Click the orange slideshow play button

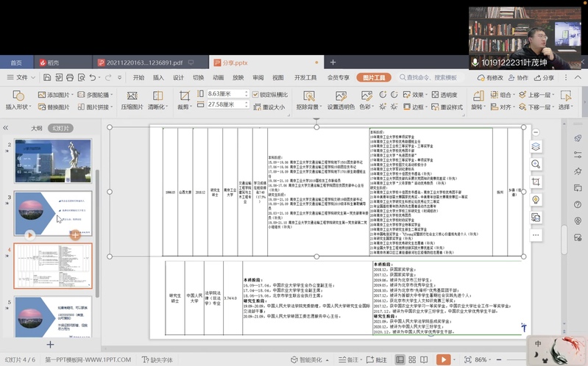pyautogui.click(x=443, y=359)
